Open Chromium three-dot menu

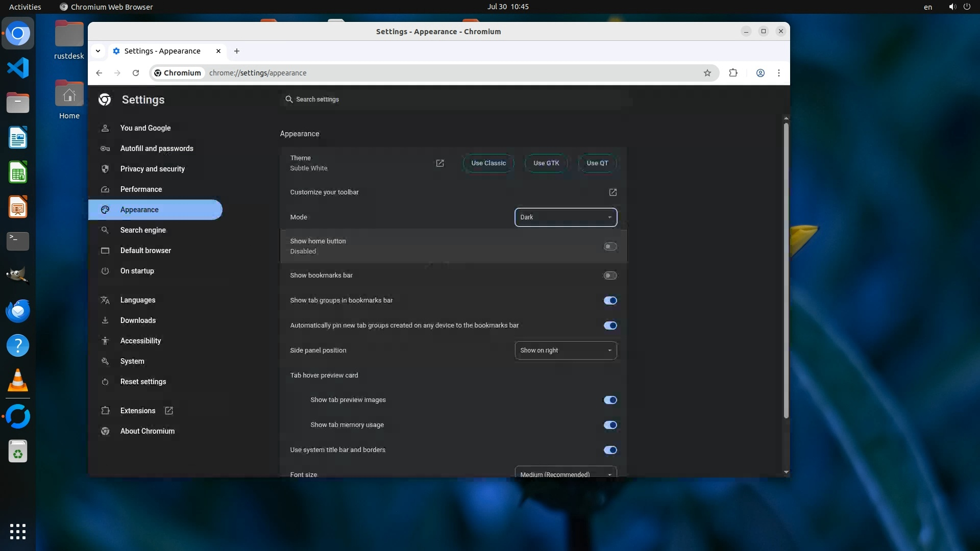click(779, 73)
